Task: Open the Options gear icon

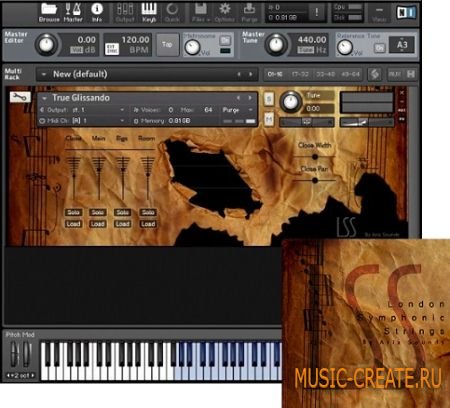Action: pyautogui.click(x=225, y=12)
